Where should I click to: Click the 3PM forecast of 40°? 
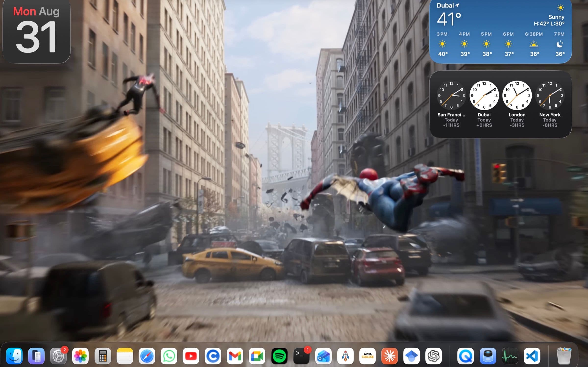[x=442, y=44]
